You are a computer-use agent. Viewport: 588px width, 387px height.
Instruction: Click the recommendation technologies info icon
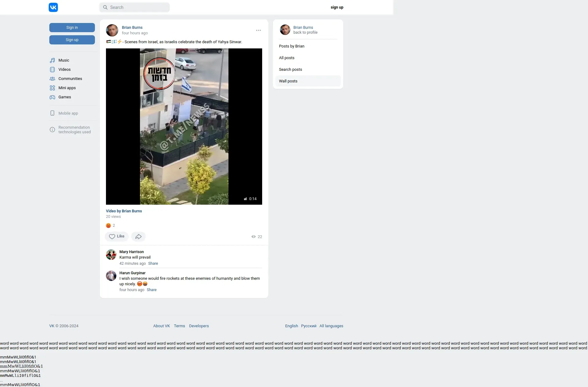[x=52, y=130]
